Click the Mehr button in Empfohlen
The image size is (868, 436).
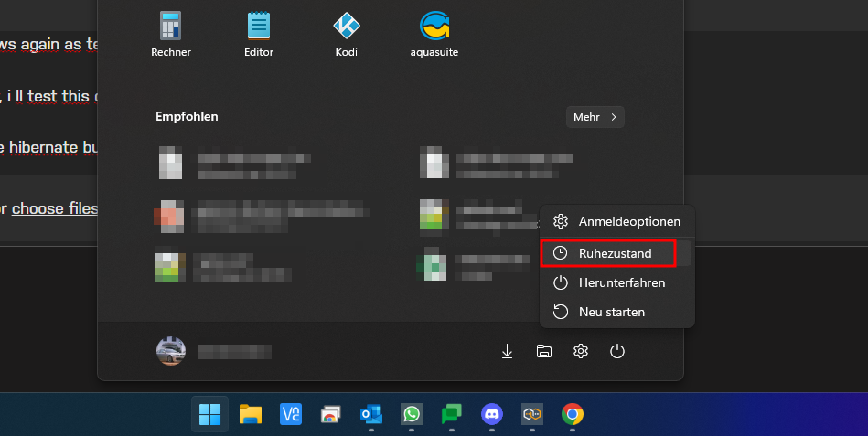(595, 117)
